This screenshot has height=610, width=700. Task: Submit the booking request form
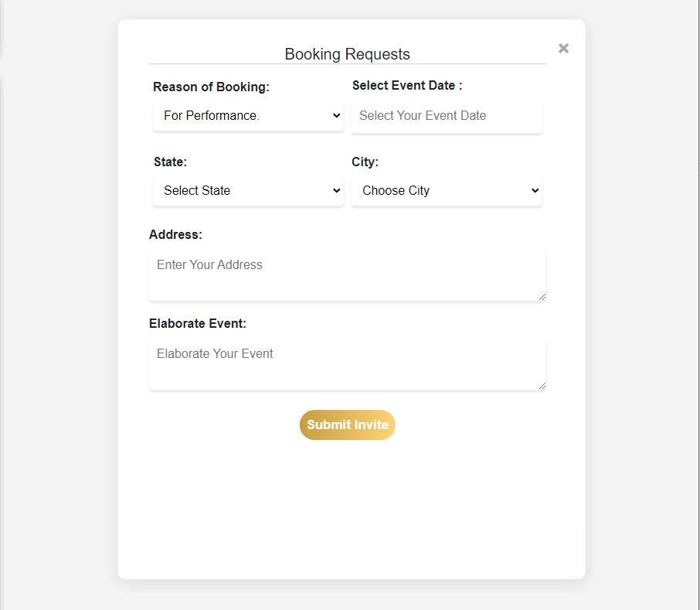click(347, 424)
